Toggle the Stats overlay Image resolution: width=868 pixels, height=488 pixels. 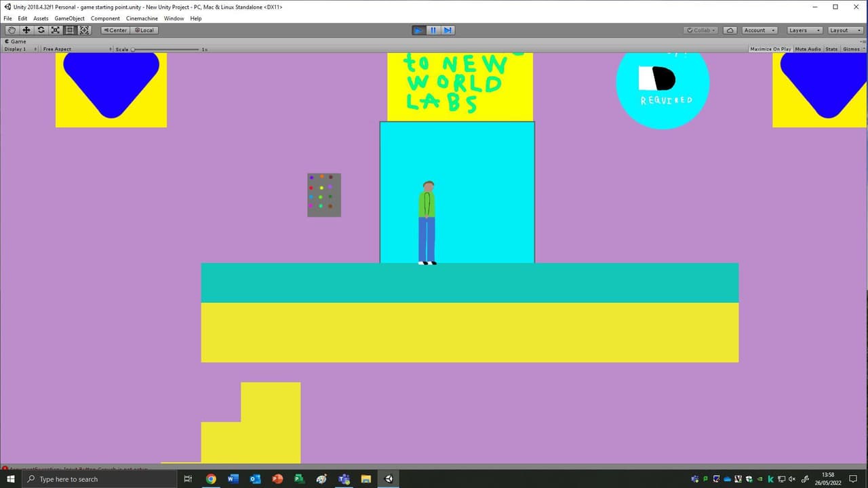coord(831,49)
